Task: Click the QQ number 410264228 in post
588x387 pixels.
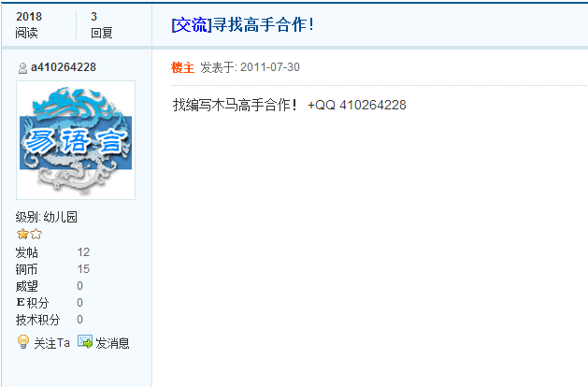Action: tap(373, 105)
